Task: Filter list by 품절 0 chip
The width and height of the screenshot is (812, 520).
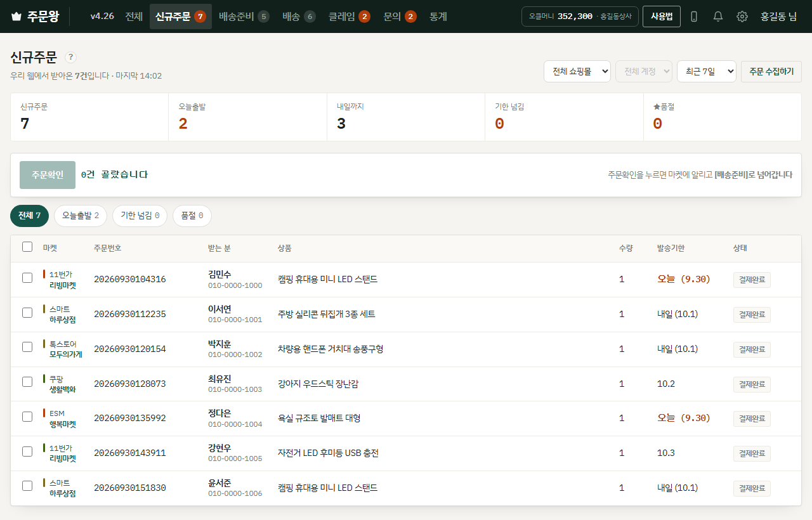Action: [192, 216]
